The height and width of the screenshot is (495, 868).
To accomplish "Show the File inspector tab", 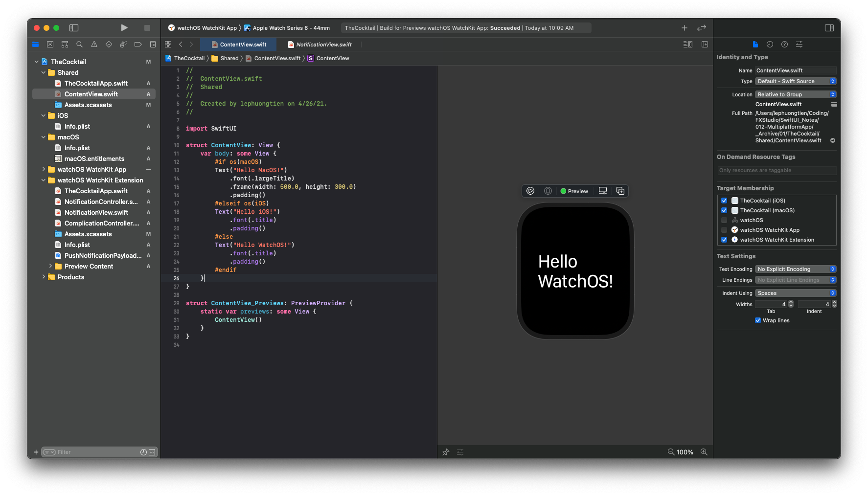I will click(x=755, y=45).
